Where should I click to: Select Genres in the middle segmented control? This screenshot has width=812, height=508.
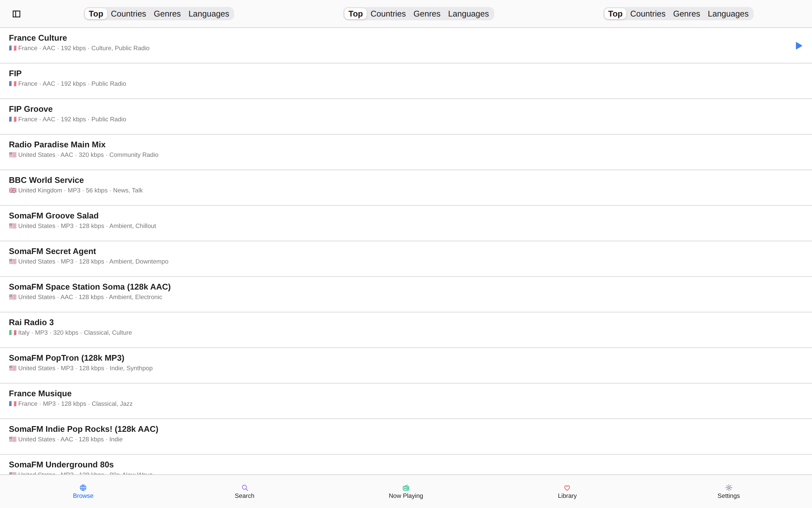click(427, 14)
